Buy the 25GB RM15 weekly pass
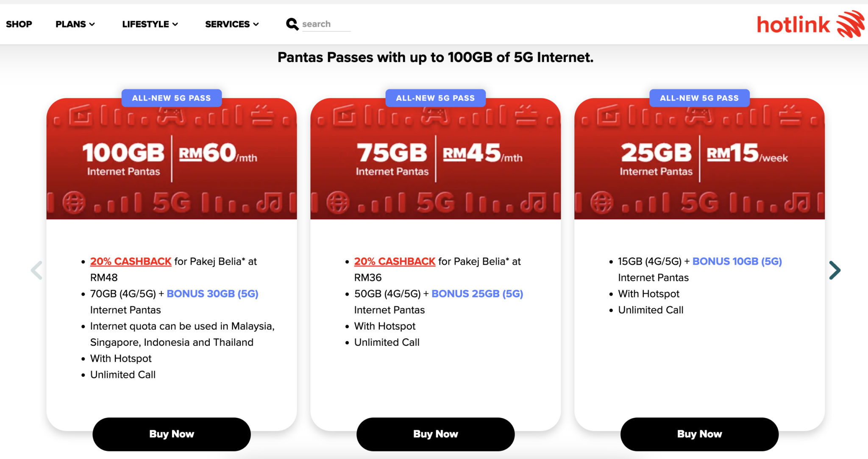868x459 pixels. (x=699, y=434)
